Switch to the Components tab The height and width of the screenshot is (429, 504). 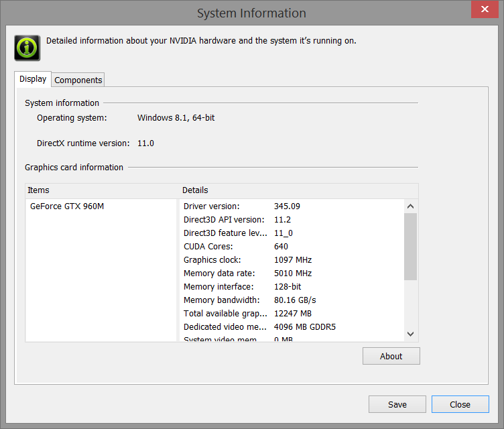[78, 80]
